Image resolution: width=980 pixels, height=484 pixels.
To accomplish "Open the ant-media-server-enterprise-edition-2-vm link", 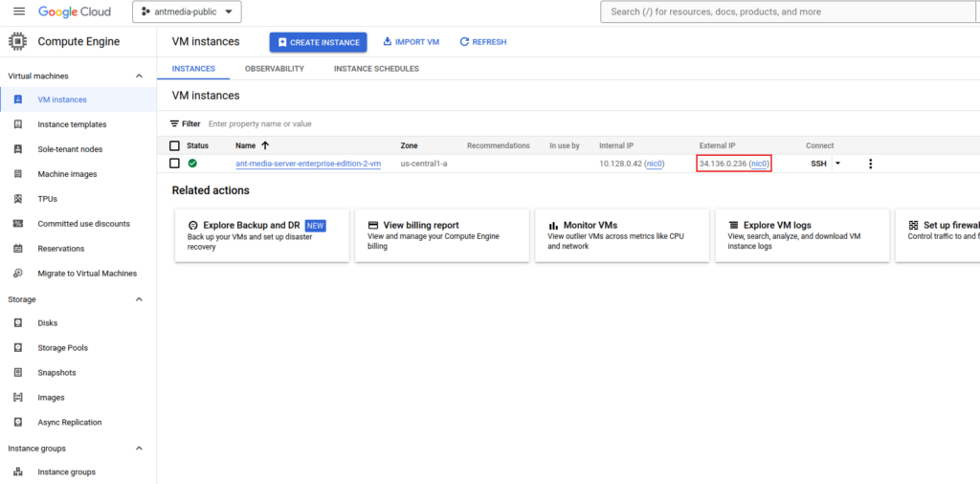I will point(308,164).
